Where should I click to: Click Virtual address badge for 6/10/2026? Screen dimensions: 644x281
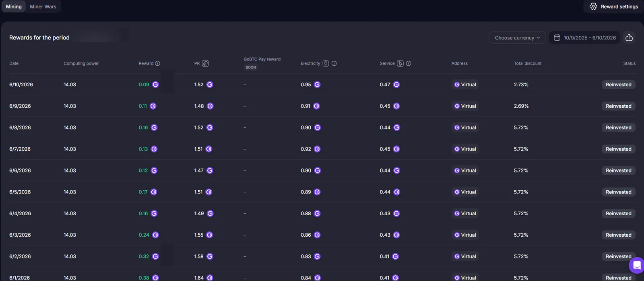465,85
